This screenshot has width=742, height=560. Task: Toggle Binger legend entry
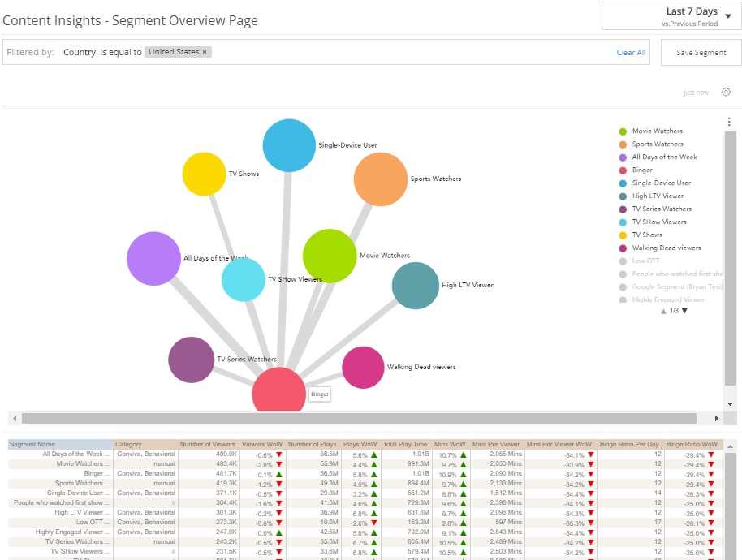point(636,170)
